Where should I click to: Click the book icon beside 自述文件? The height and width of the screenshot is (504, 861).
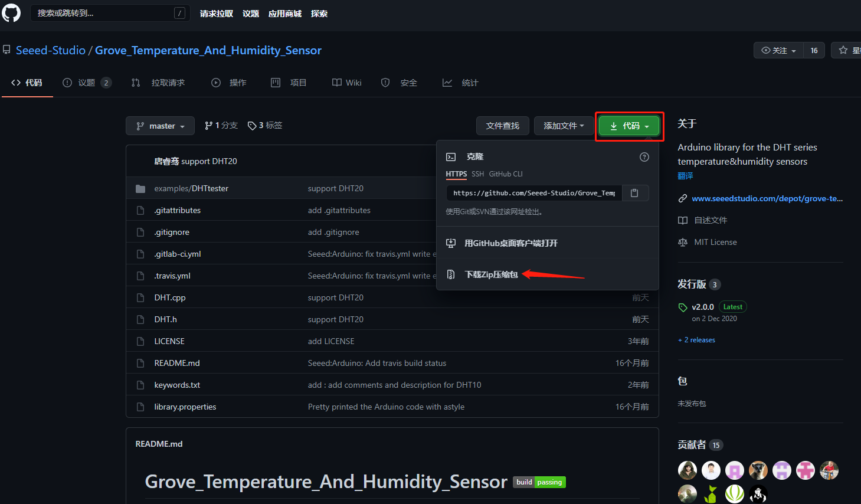point(683,221)
